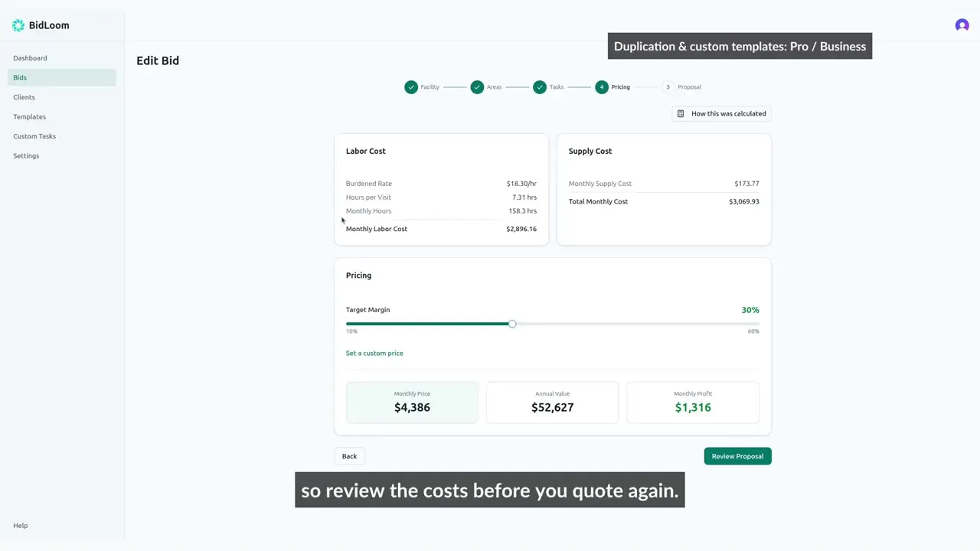Click the Areas step label
980x551 pixels.
click(x=495, y=87)
